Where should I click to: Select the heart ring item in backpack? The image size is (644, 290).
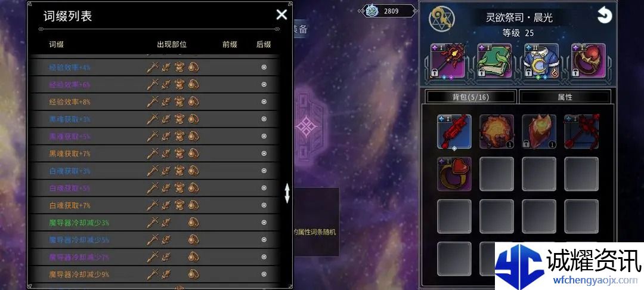click(454, 174)
